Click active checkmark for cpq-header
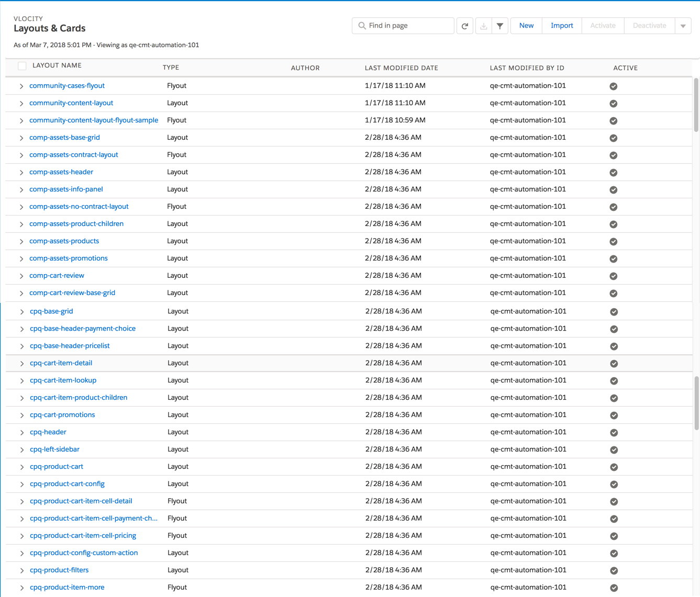Image resolution: width=700 pixels, height=597 pixels. pyautogui.click(x=614, y=433)
